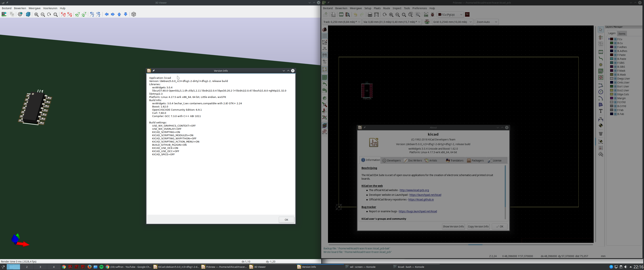Open Voorkeuren menu in 3D Viewer
The image size is (644, 270).
coord(50,8)
